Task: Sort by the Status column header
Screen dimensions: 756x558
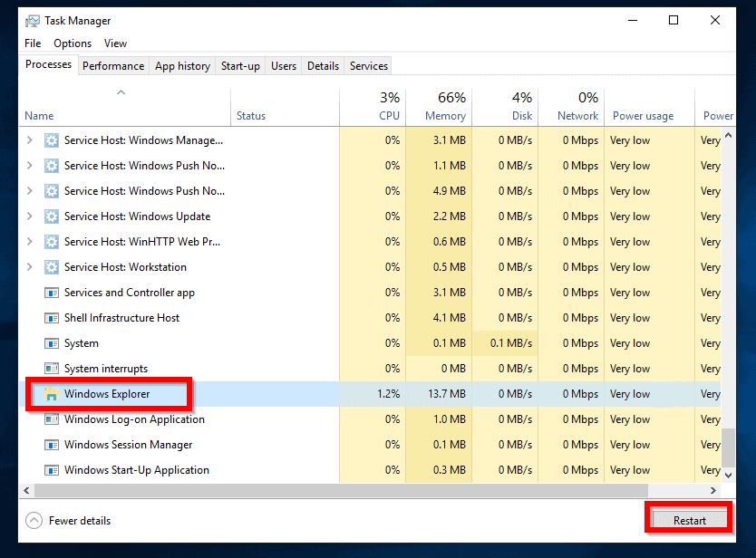Action: tap(285, 108)
